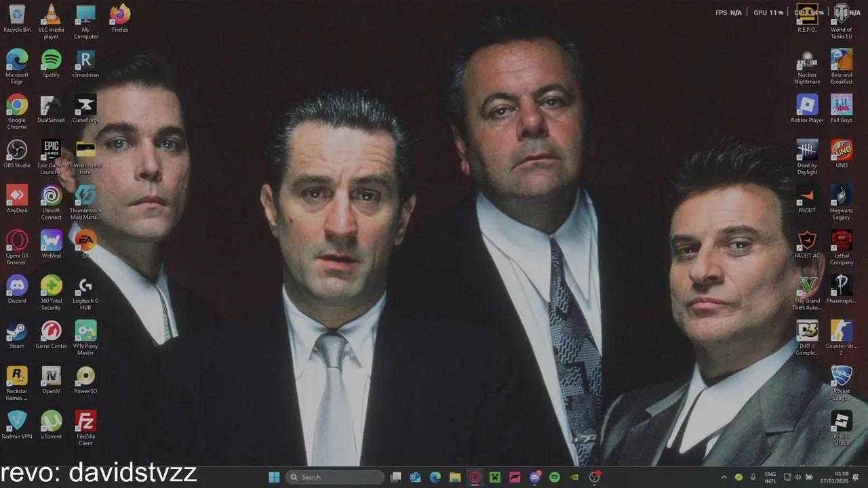Launch the Roblox Player desktop shortcut
The image size is (868, 488).
(x=807, y=109)
